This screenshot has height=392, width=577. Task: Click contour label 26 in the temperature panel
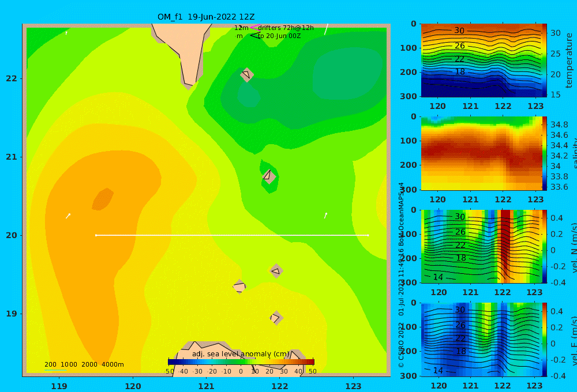point(460,46)
